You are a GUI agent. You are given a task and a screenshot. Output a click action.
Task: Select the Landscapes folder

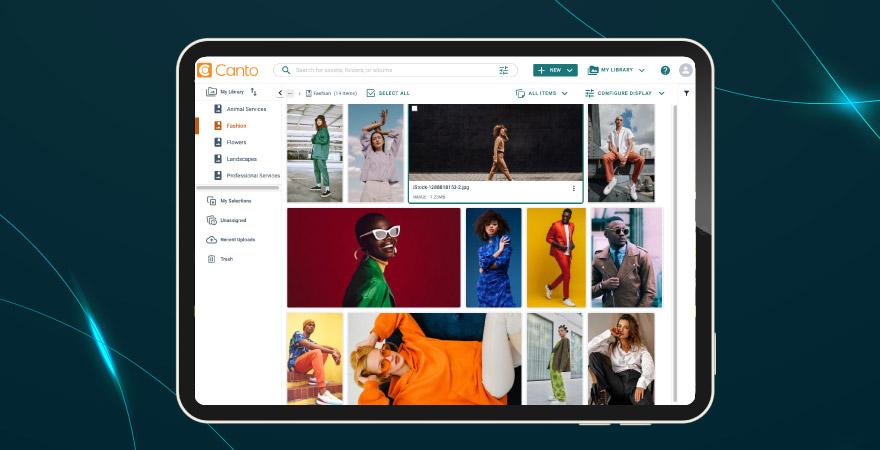[x=241, y=159]
